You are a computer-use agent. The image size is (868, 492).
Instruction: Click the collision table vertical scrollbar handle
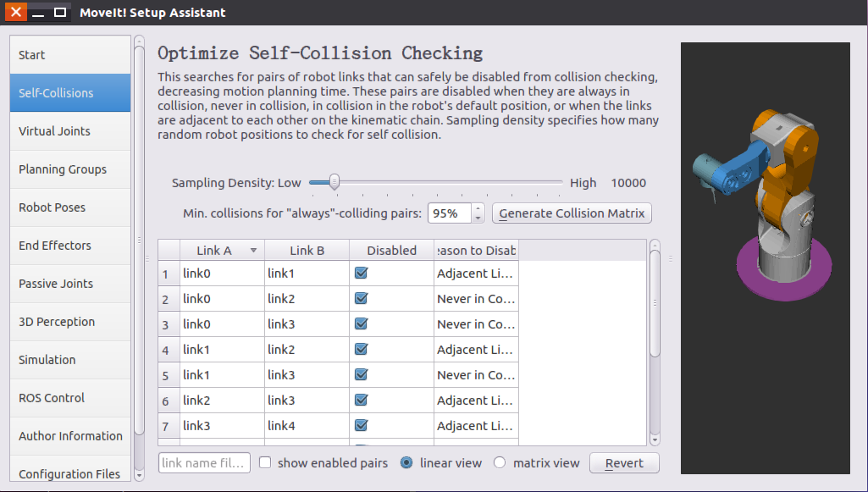tap(655, 303)
